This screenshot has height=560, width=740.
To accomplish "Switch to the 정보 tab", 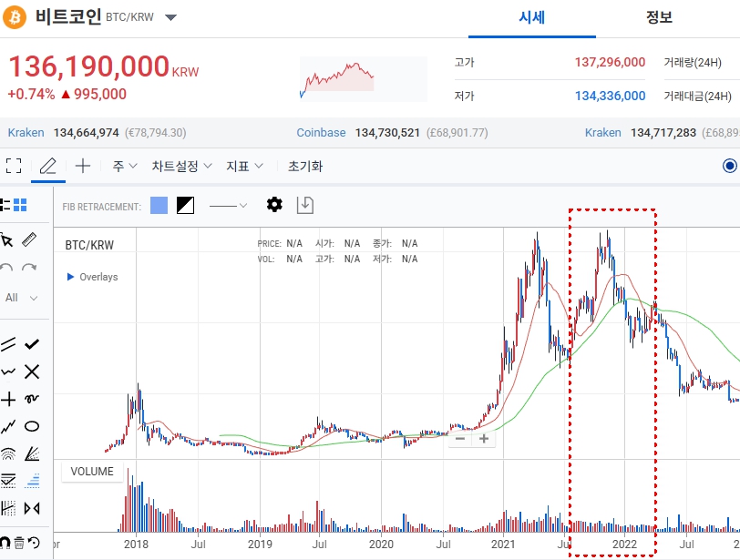I will [659, 18].
